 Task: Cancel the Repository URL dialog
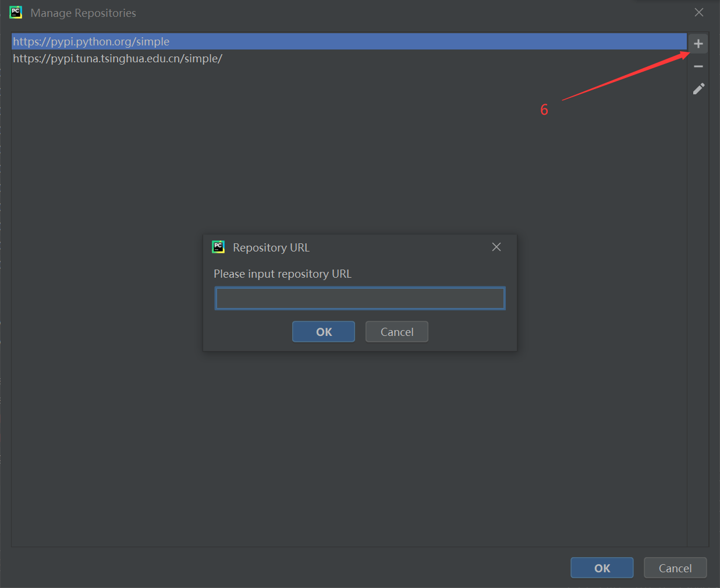(x=397, y=332)
